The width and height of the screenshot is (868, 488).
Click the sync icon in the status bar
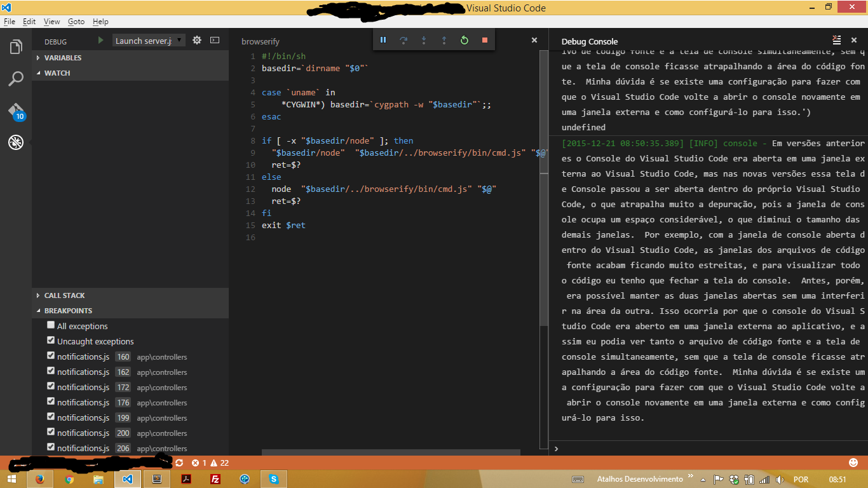(x=179, y=463)
